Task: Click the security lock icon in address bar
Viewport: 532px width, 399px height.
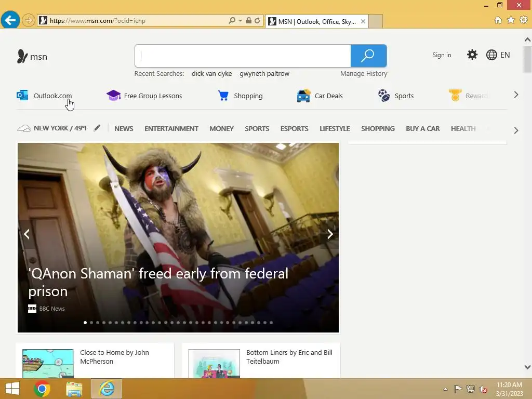Action: pyautogui.click(x=249, y=20)
